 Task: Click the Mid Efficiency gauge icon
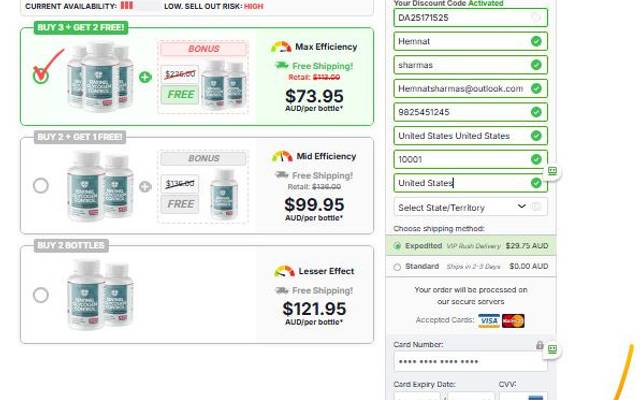[x=282, y=156]
